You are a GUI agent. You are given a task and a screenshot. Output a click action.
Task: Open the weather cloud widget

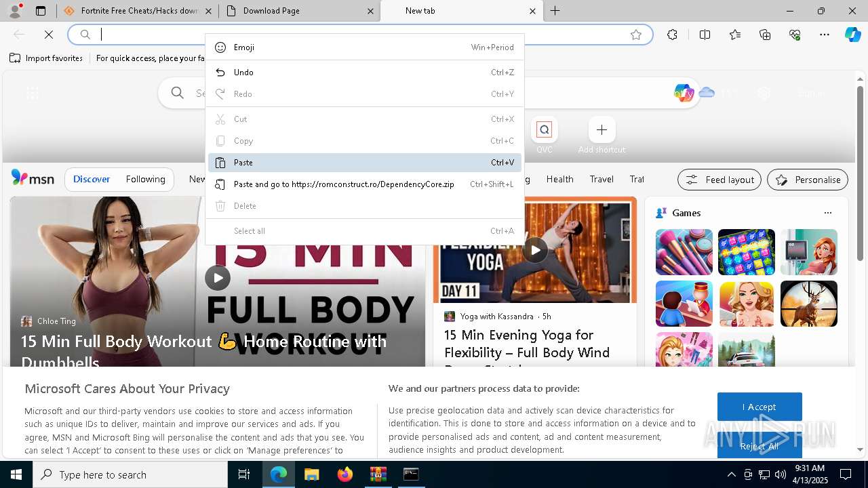(717, 93)
